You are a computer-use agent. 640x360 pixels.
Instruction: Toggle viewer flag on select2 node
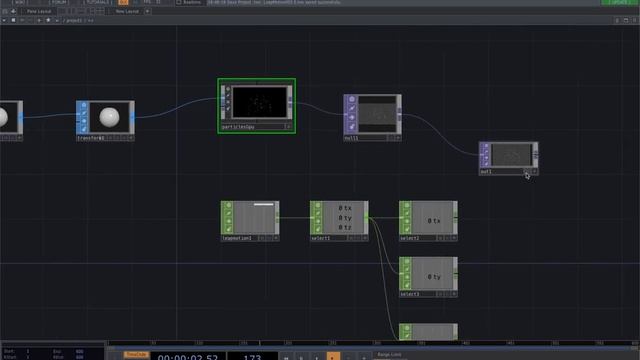407,205
